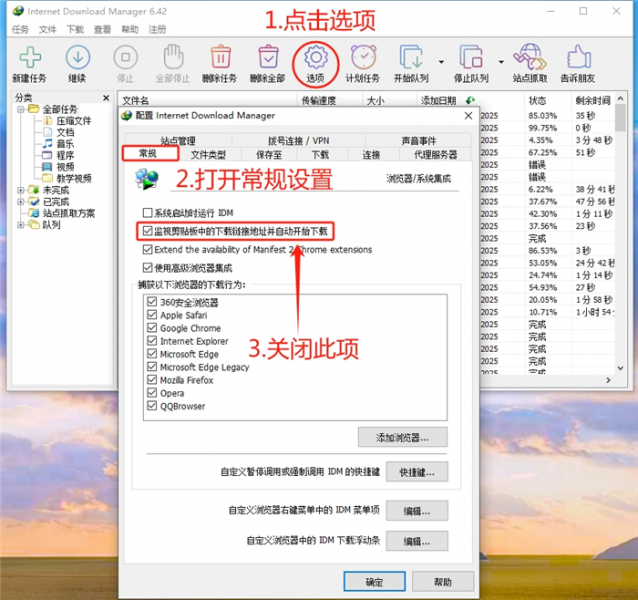Viewport: 638px width, 600px height.
Task: Uncheck Apple Safari in browser list
Action: [152, 315]
